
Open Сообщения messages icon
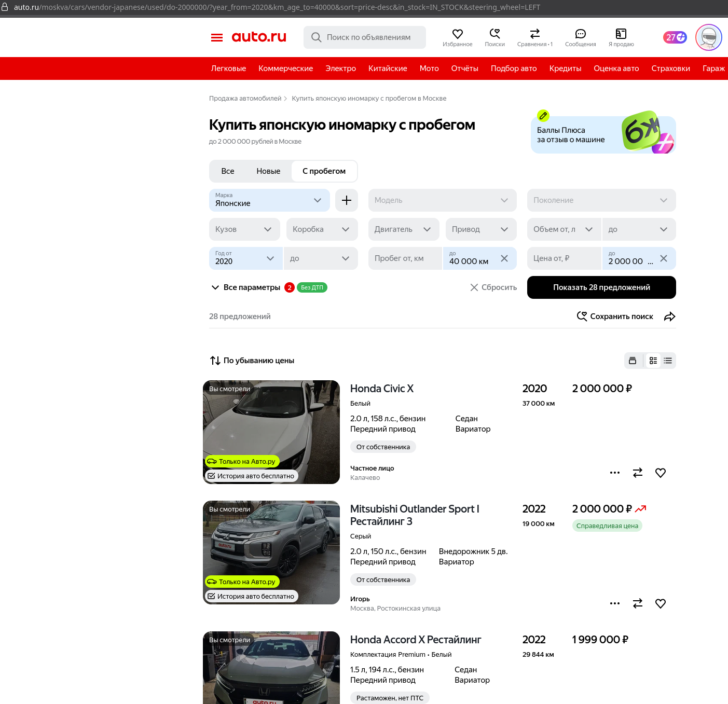pos(581,37)
